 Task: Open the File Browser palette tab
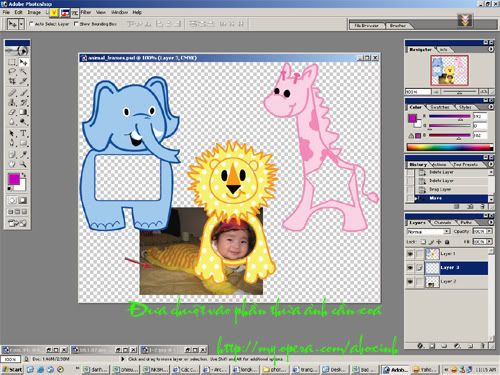tap(367, 25)
